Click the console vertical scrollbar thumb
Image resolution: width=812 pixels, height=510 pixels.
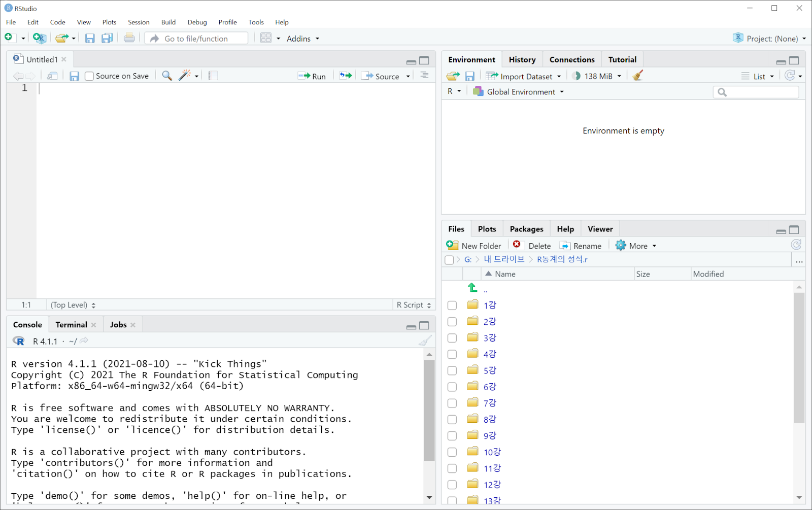(x=429, y=410)
